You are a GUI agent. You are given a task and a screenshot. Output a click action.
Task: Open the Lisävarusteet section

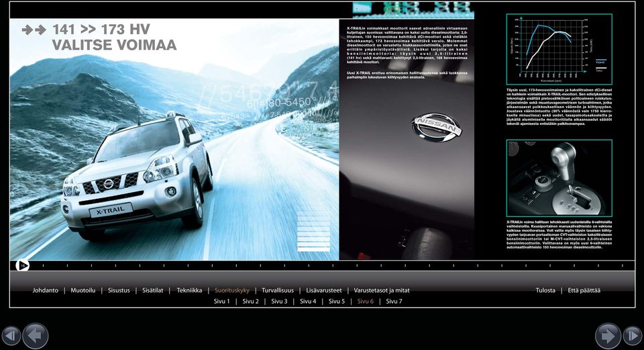pyautogui.click(x=324, y=290)
